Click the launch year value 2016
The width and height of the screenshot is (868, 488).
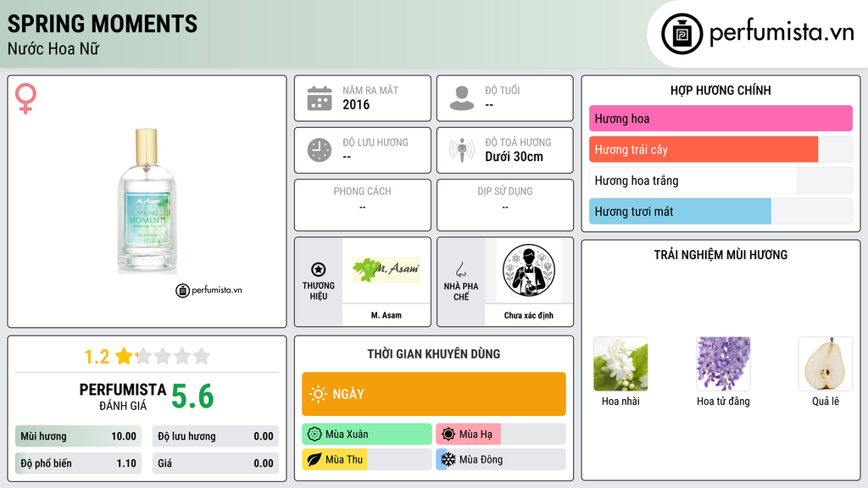coord(356,104)
